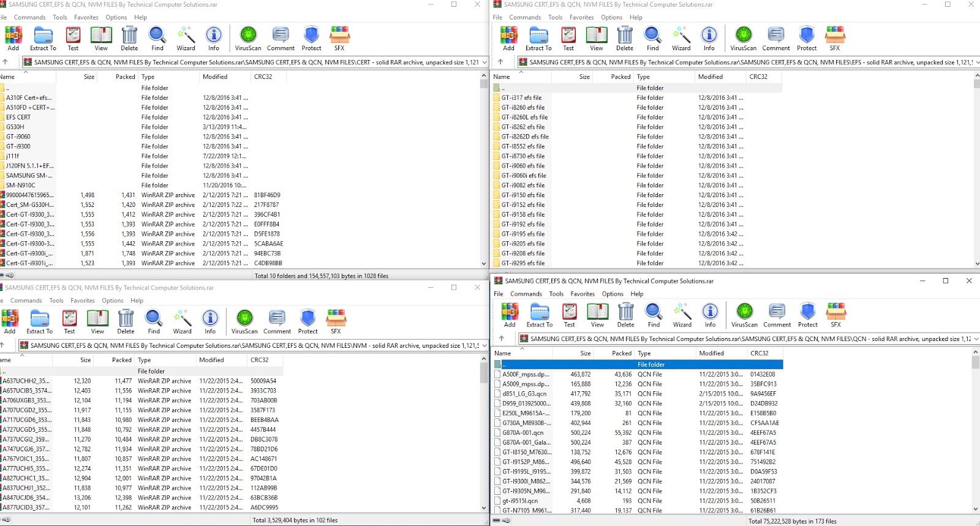Sort by Modified column in EFS window
This screenshot has width=980, height=526.
[x=720, y=77]
